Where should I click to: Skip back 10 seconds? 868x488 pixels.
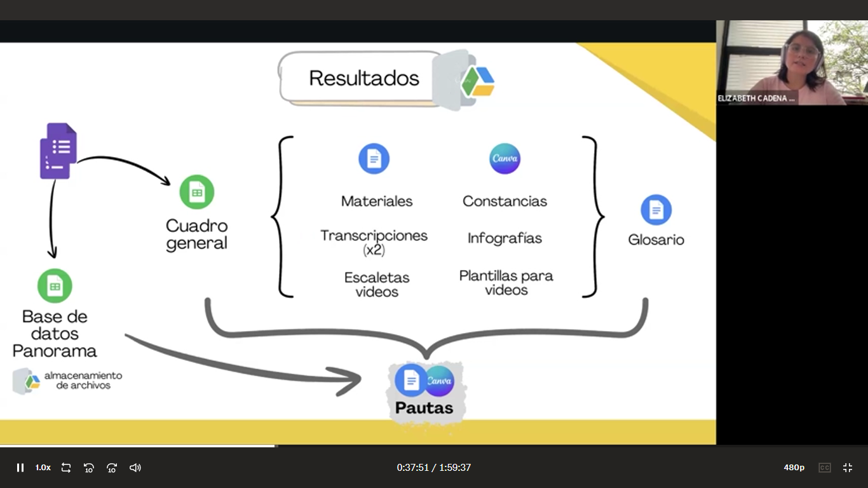pos(89,468)
